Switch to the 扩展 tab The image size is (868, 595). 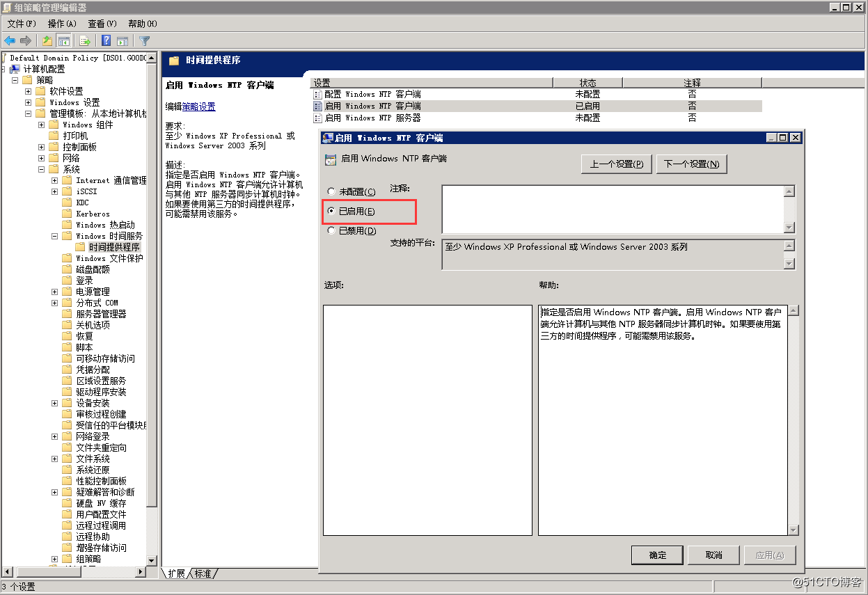[176, 573]
